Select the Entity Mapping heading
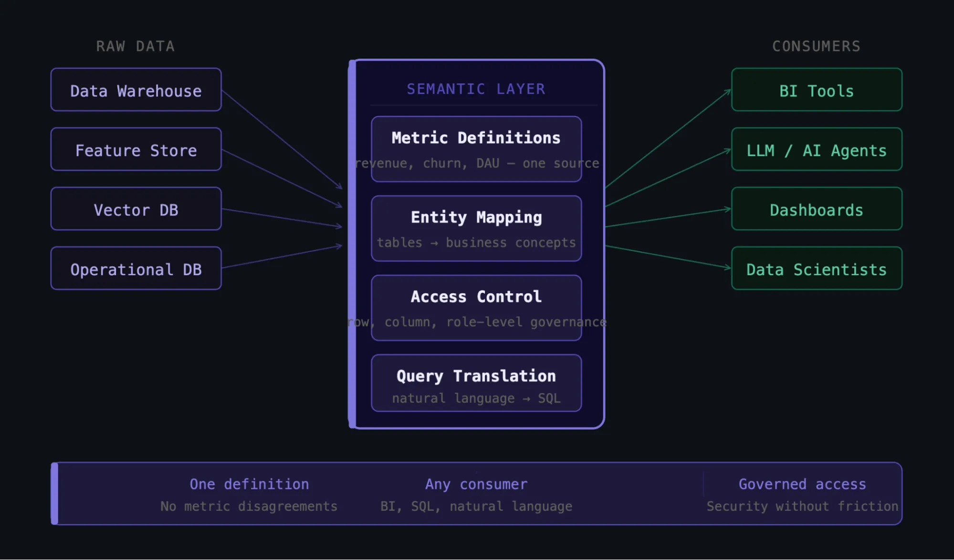Screen dimensions: 954x560 coord(476,218)
